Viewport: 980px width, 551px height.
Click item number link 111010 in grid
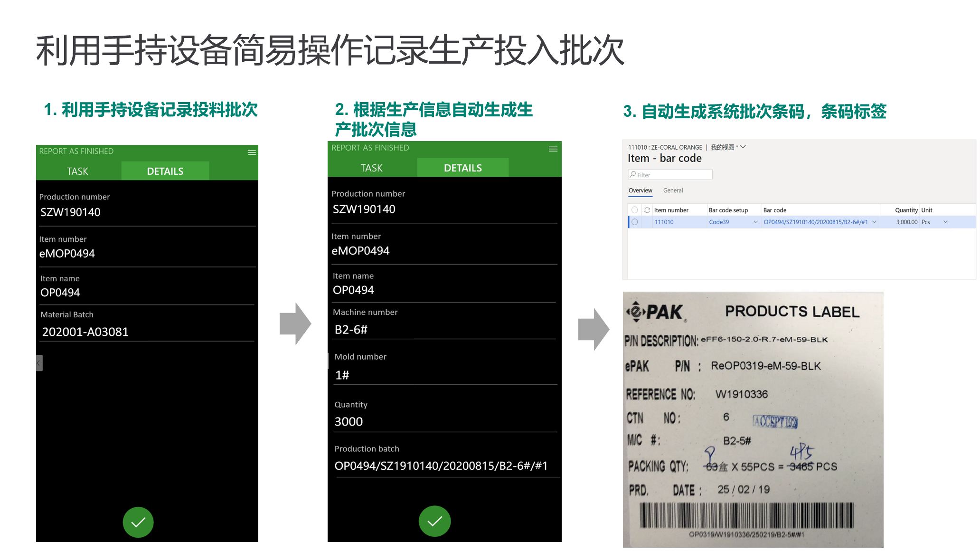[664, 222]
